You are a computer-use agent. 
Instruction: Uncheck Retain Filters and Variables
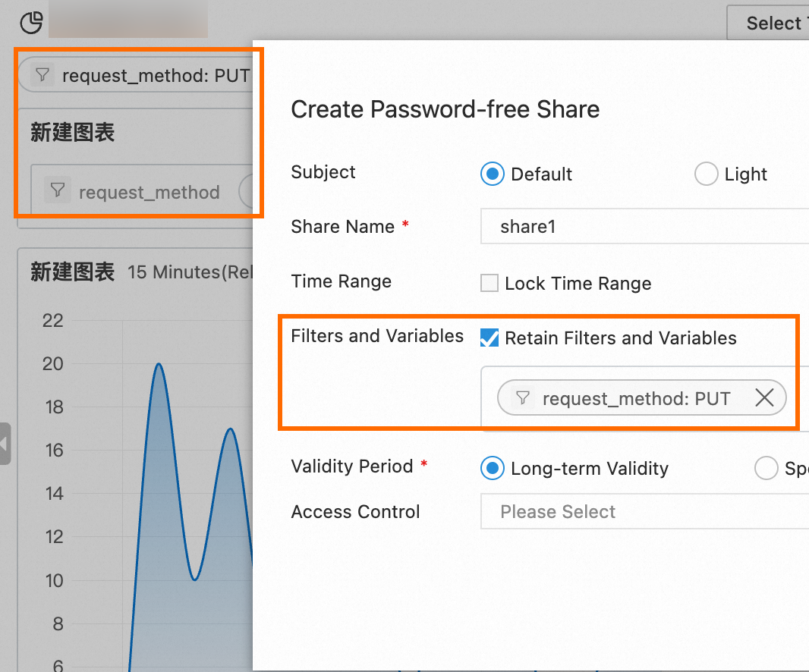tap(489, 338)
